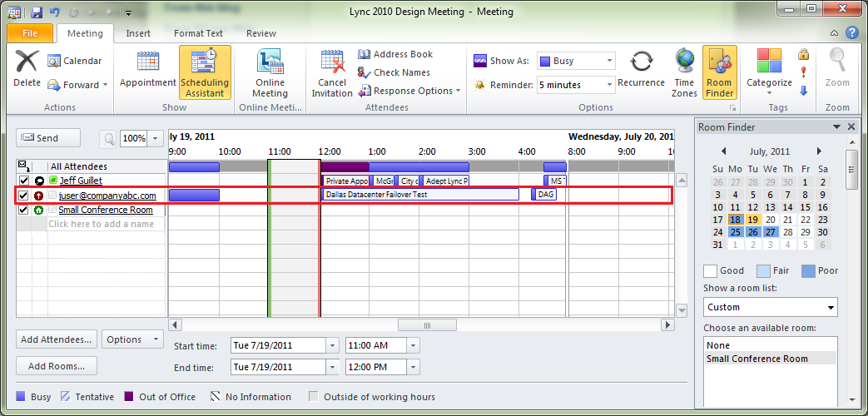868x416 pixels.
Task: Set Low Importance with blue arrow
Action: [x=803, y=91]
